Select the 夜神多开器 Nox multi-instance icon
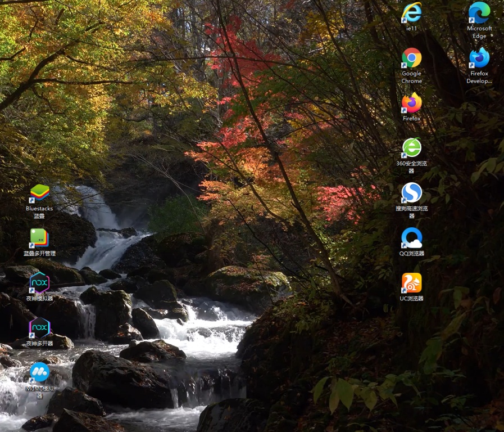The image size is (504, 432). [x=39, y=327]
